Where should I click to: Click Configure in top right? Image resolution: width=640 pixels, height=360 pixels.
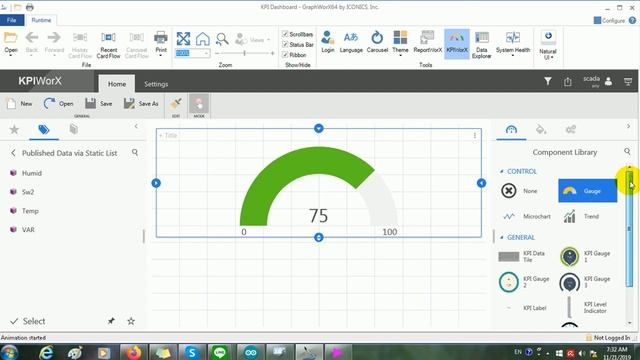click(609, 20)
